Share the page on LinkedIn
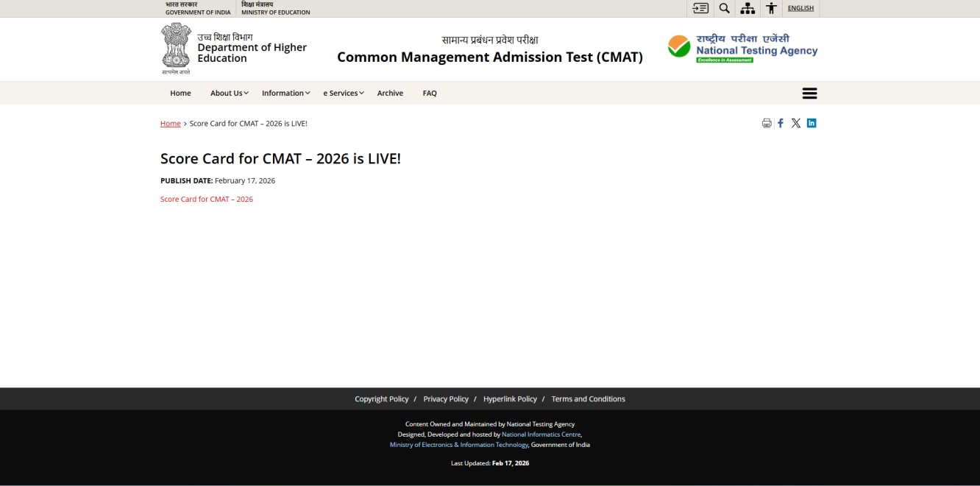Image resolution: width=980 pixels, height=486 pixels. [x=811, y=123]
